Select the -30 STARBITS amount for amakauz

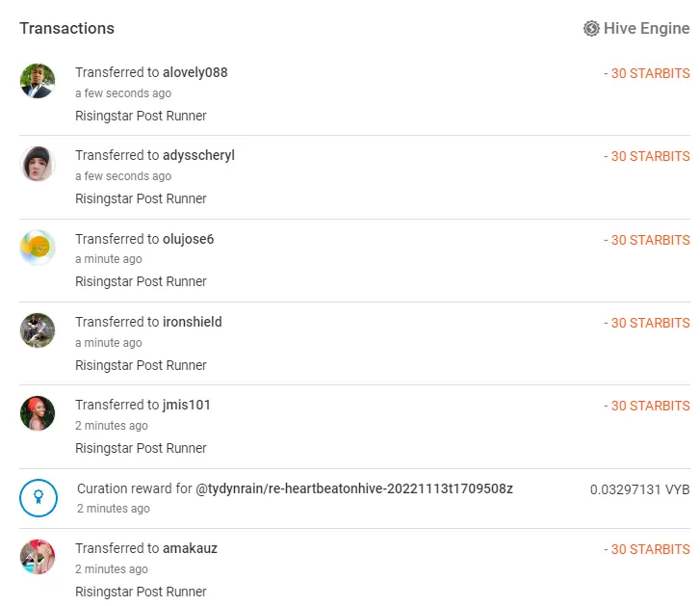coord(647,549)
